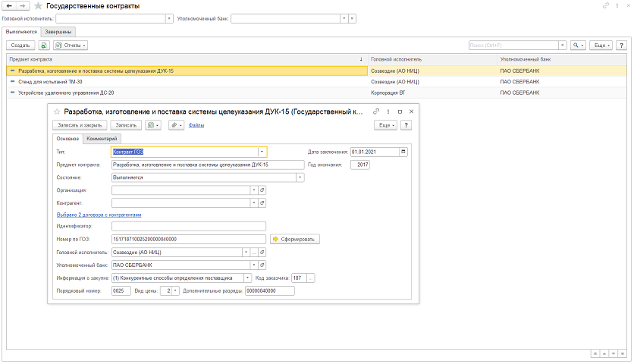The width and height of the screenshot is (634, 364).
Task: Open the Отчеты dropdown menu
Action: click(x=71, y=45)
